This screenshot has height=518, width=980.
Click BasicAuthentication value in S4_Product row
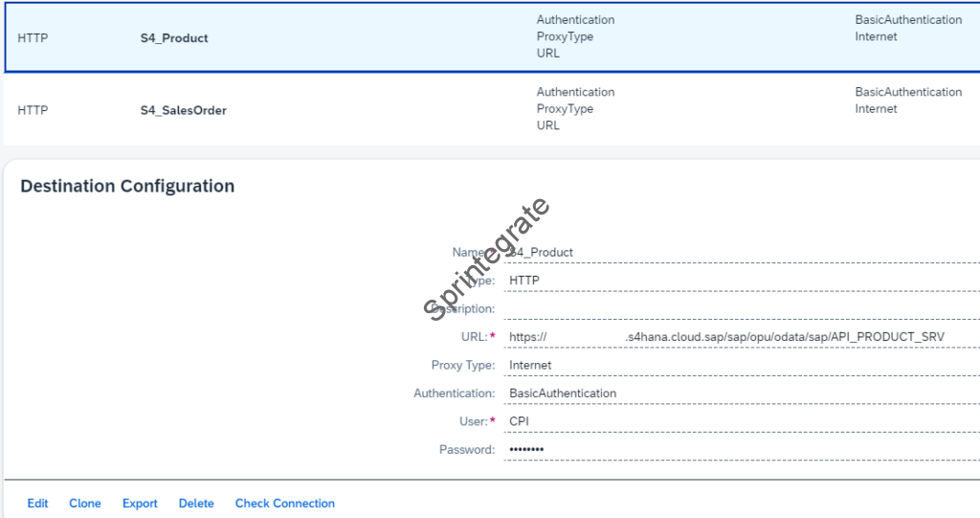(908, 20)
